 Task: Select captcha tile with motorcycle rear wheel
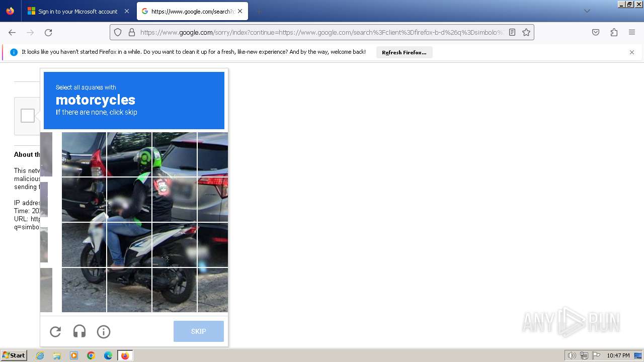[174, 290]
